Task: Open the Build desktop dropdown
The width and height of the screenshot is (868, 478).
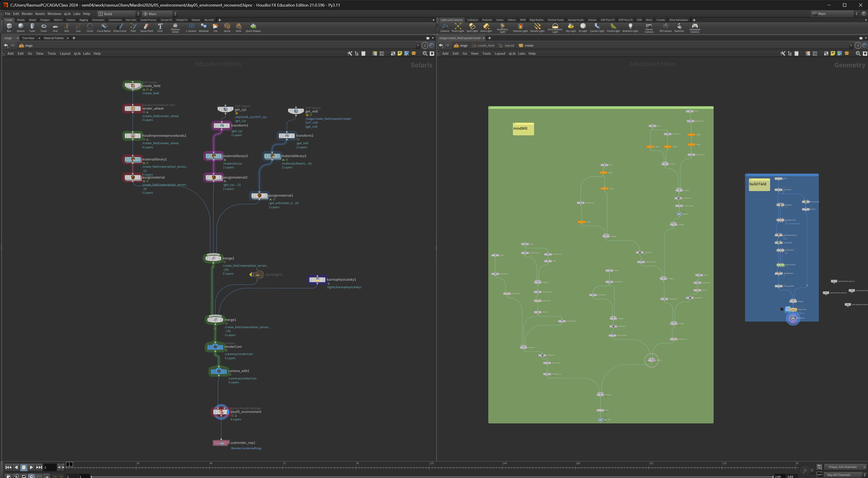Action: (x=119, y=14)
